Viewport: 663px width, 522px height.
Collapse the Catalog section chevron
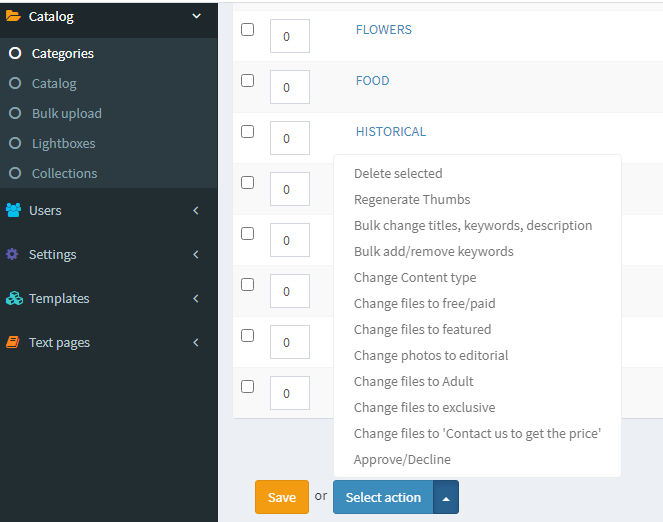click(196, 16)
